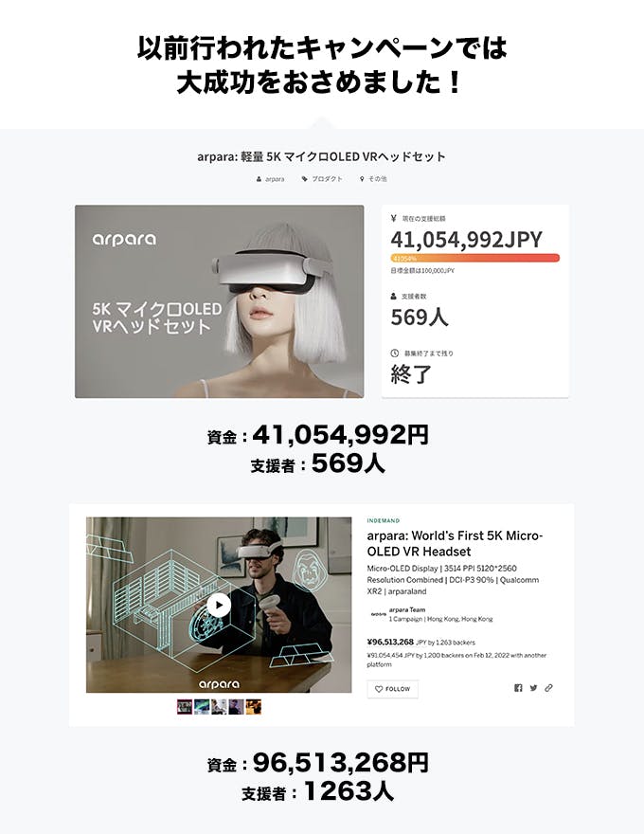Click the supporters count person icon
The height and width of the screenshot is (834, 644).
pos(394,297)
